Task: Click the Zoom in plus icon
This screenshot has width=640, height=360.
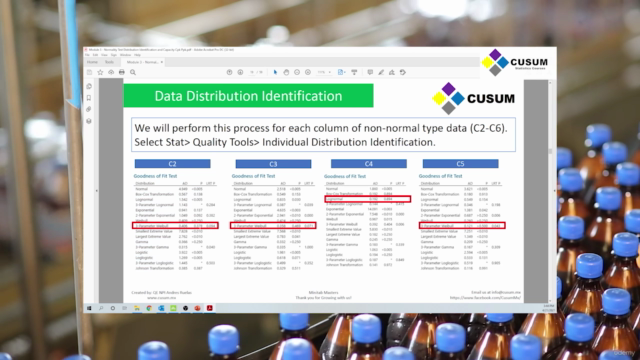Action: (308, 72)
